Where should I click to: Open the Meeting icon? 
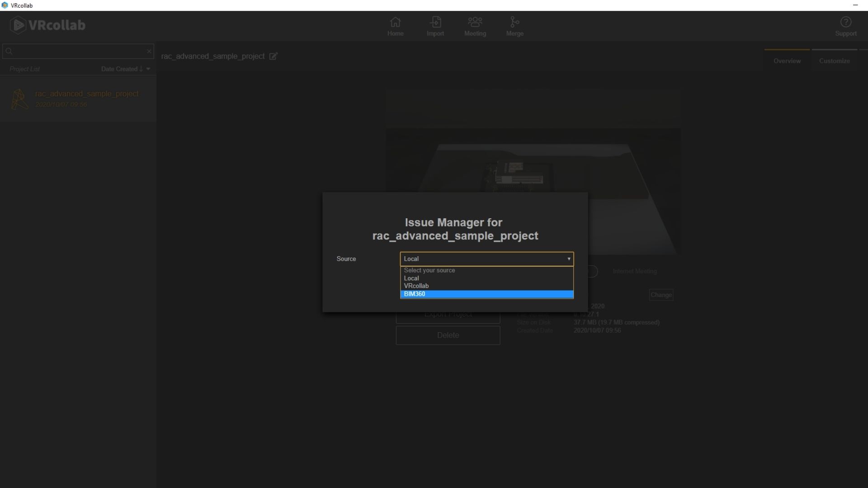[x=475, y=26]
